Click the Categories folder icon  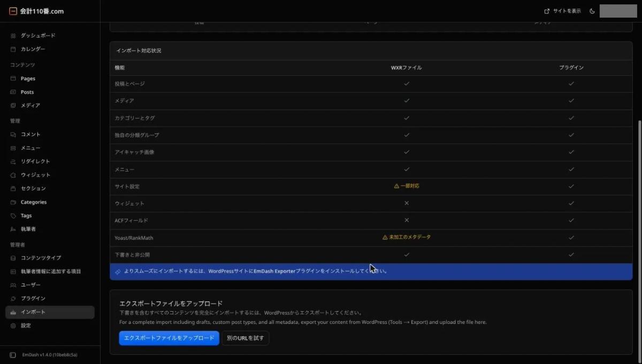click(13, 202)
